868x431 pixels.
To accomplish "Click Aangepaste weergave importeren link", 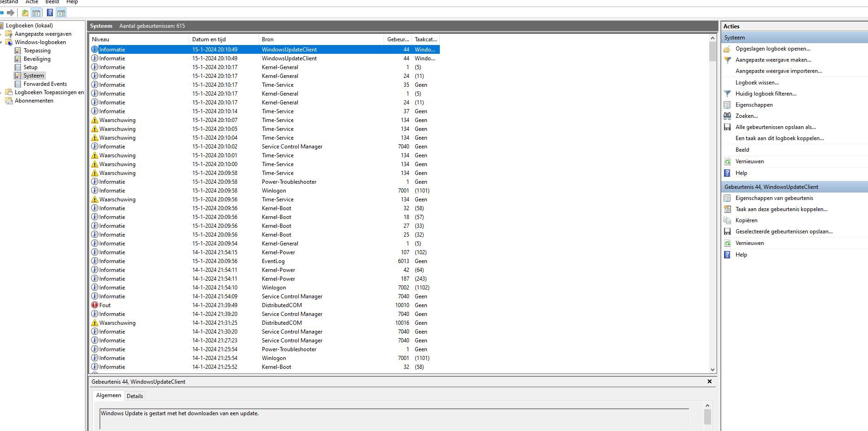I will coord(778,71).
